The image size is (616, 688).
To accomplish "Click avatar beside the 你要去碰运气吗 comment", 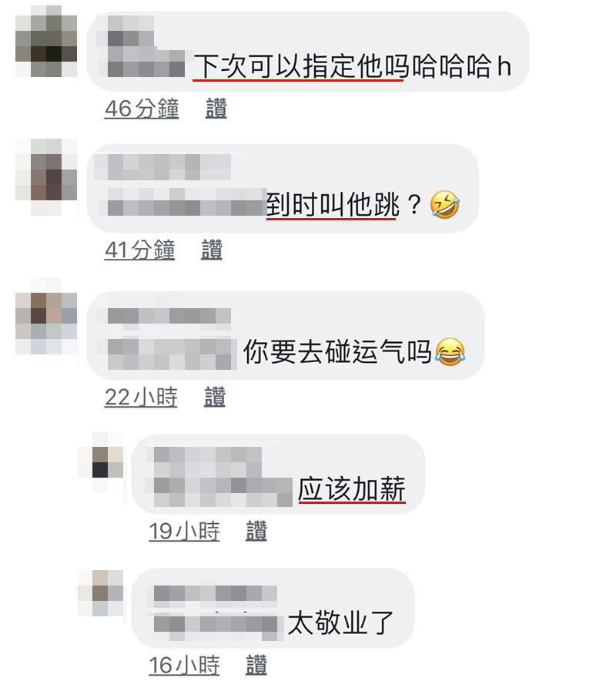I will coord(46,316).
